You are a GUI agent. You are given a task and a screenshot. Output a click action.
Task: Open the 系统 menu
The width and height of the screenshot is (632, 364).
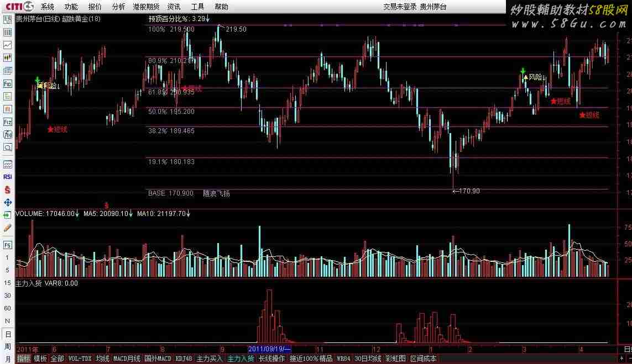coord(47,7)
